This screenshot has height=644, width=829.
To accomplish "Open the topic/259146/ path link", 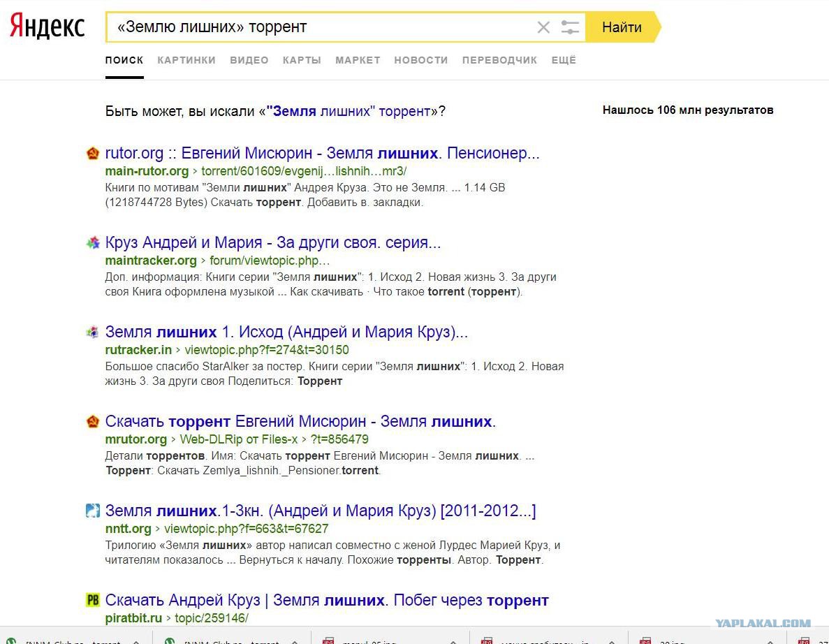I will 212,618.
